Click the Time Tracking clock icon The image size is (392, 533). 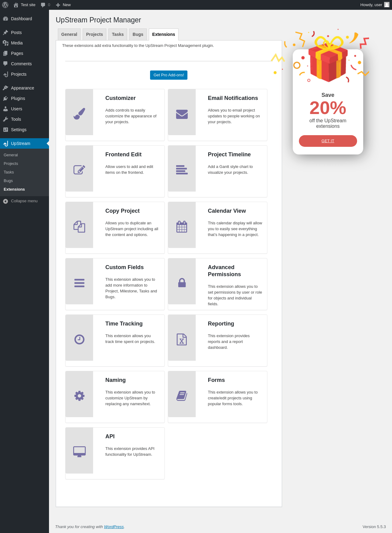[x=79, y=339]
